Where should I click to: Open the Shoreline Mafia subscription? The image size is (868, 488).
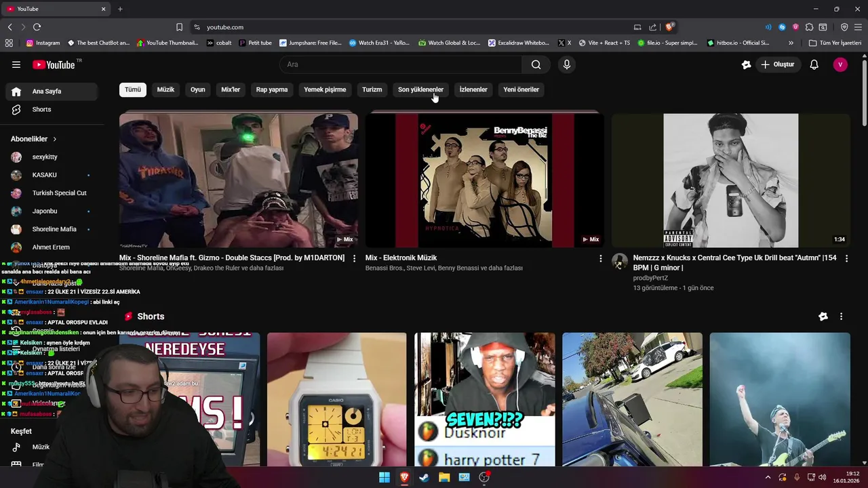click(52, 229)
